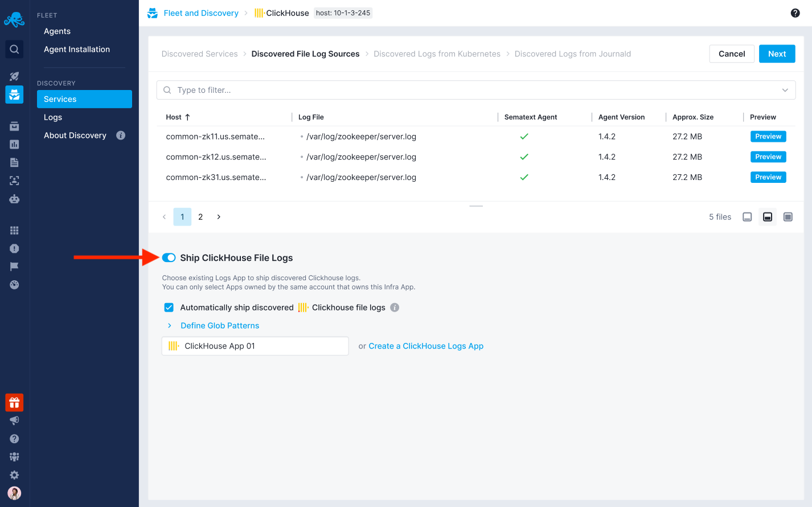Screen dimensions: 812x507
Task: Open the flag icon in sidebar
Action: pyautogui.click(x=14, y=267)
